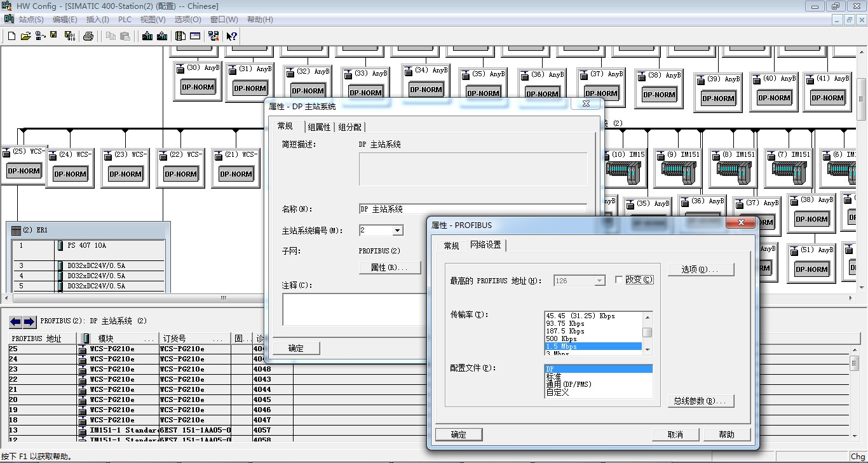Click the Save and Compile toolbar icon

tap(69, 36)
